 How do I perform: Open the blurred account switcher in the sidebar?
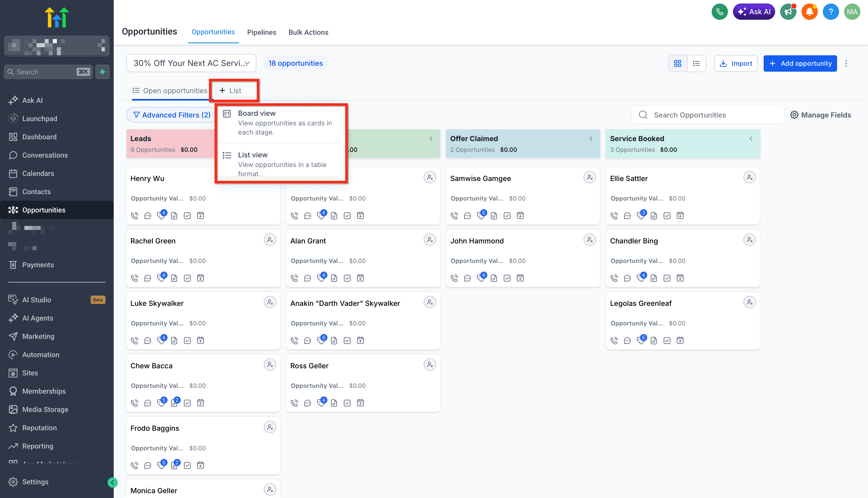coord(57,46)
